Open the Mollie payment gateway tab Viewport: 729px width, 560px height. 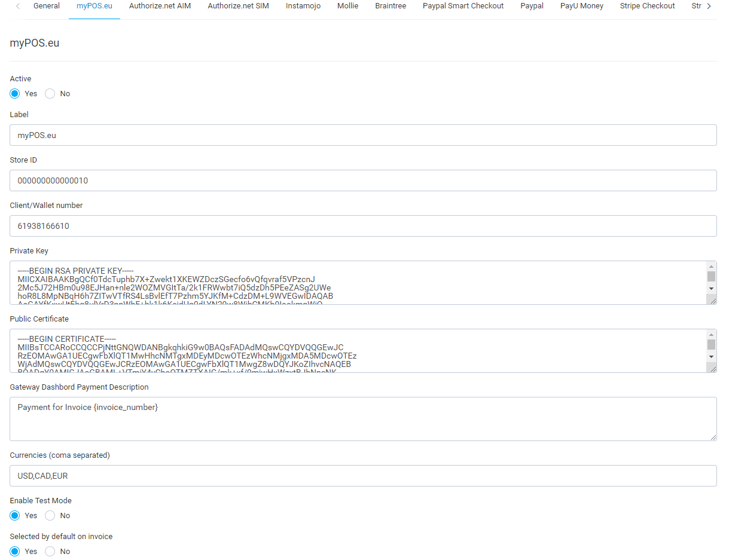[347, 6]
